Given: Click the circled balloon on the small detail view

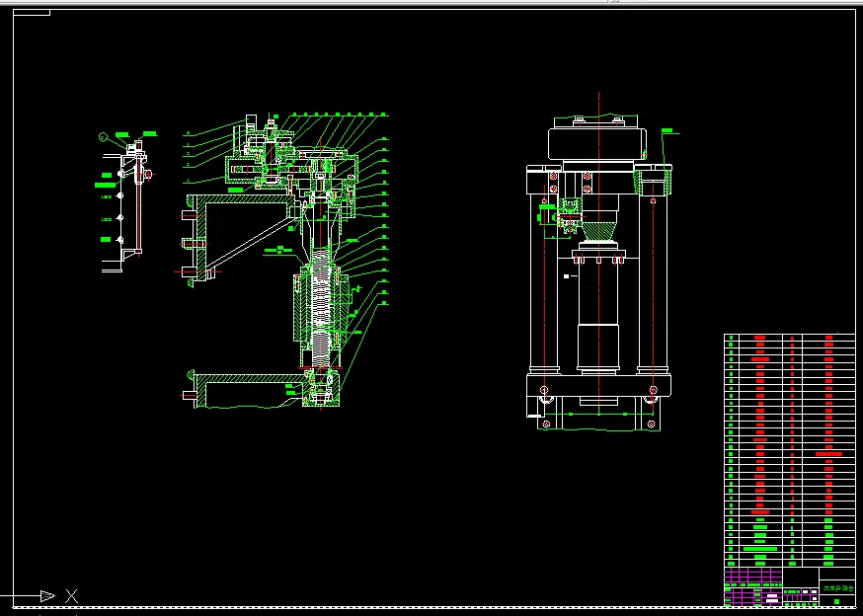Looking at the screenshot, I should tap(103, 137).
